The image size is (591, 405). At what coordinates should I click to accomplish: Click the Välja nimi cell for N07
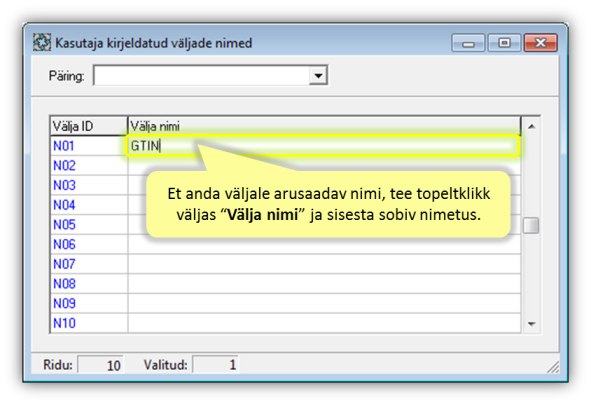324,264
